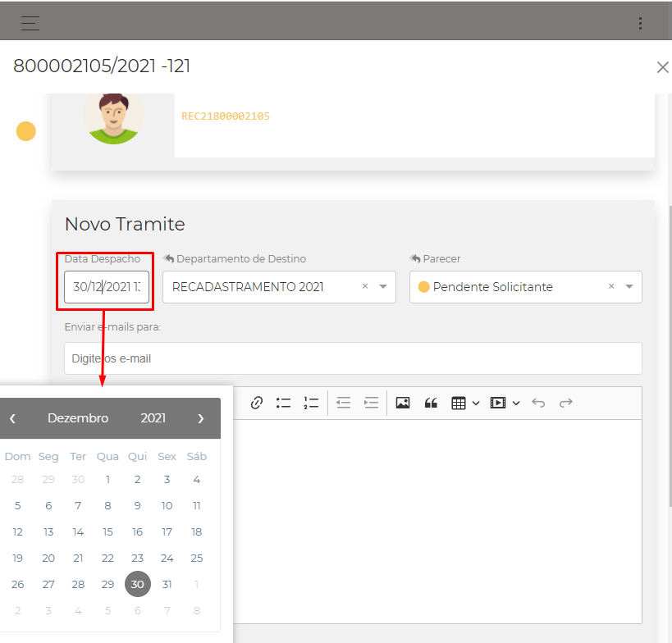Insert a block quote in the editor

(x=431, y=403)
